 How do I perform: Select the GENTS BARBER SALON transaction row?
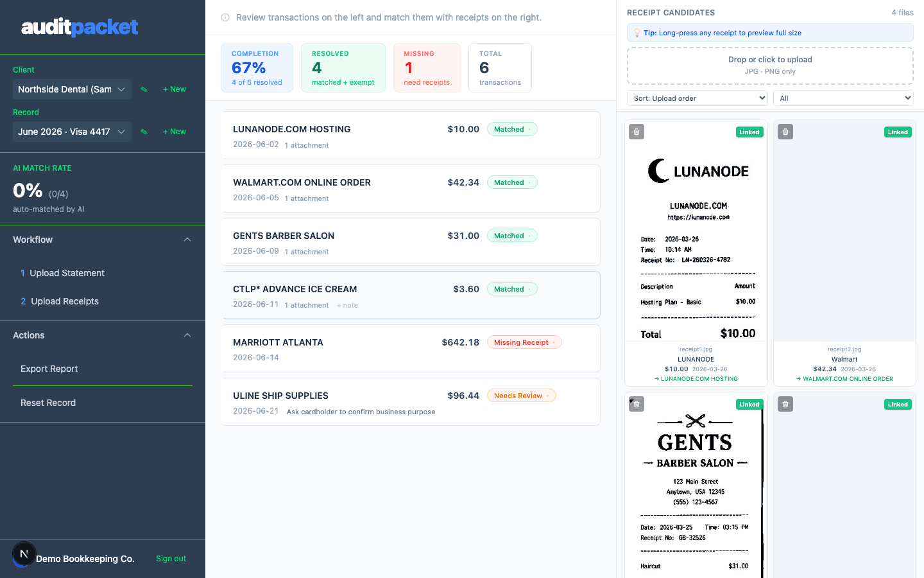[411, 242]
